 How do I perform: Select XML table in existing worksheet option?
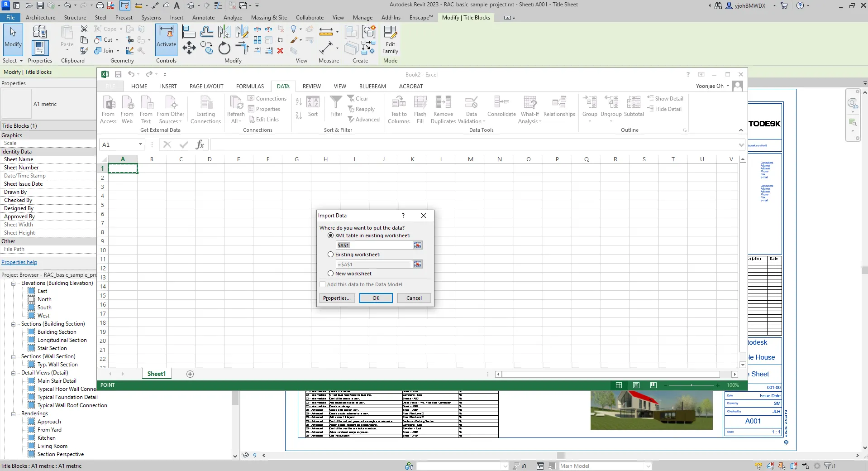click(331, 235)
